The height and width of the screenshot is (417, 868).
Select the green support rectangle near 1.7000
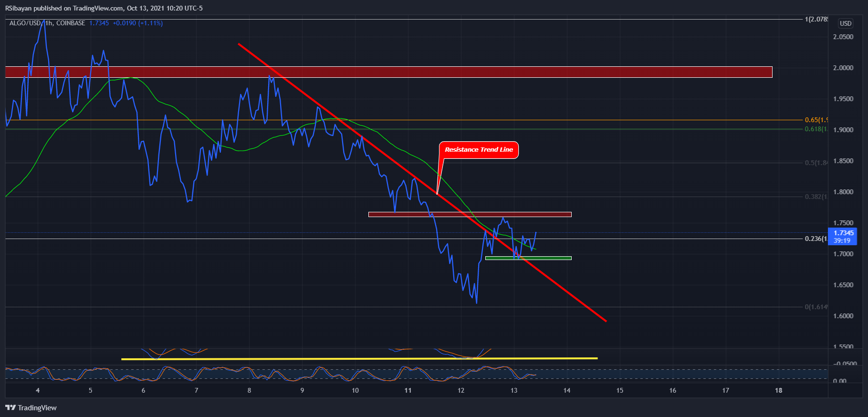[528, 258]
